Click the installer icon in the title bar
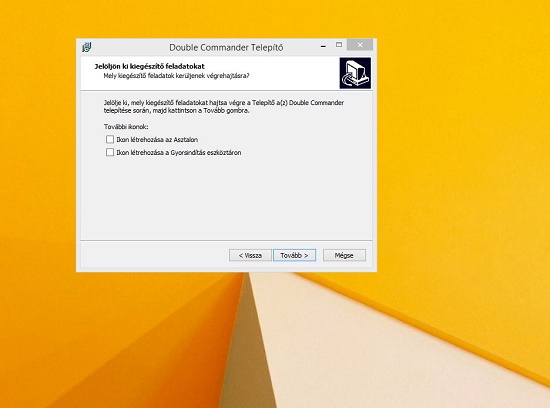550x408 pixels. point(87,47)
